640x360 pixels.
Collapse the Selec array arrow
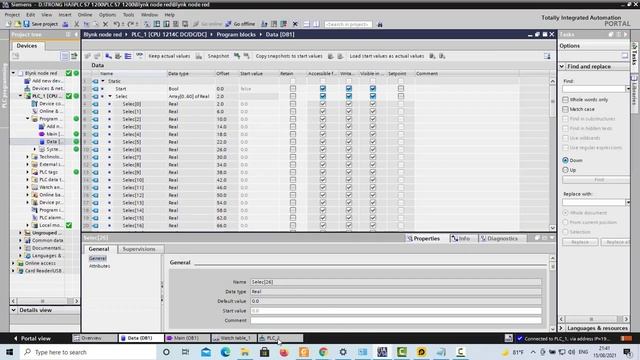tap(110, 96)
